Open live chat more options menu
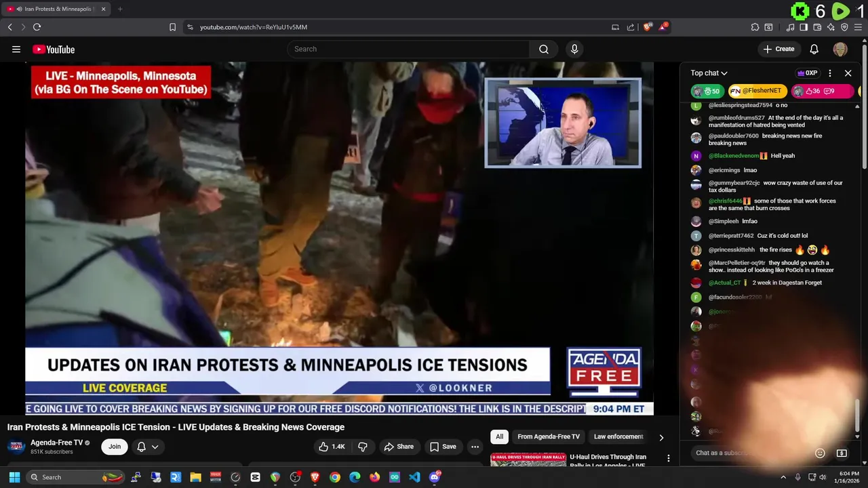868x488 pixels. point(830,73)
